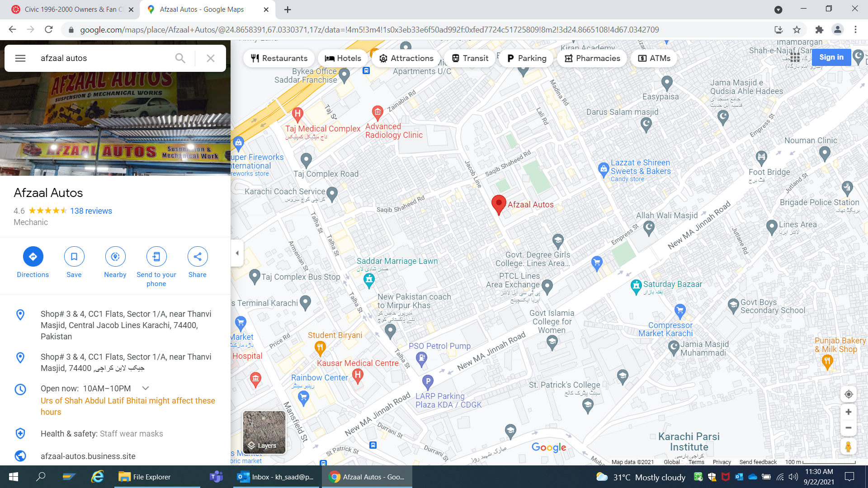Open the Outlook Inbox taskbar window
Image resolution: width=868 pixels, height=488 pixels.
277,477
